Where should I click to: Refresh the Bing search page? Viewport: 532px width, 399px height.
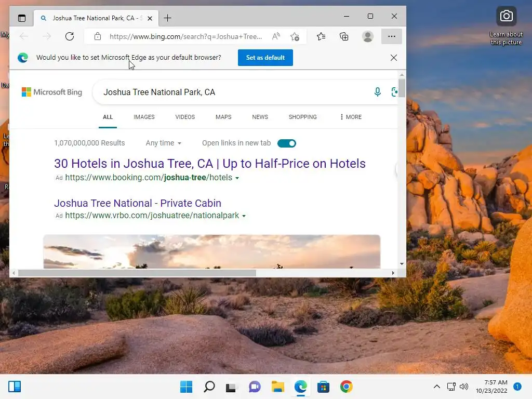click(70, 36)
